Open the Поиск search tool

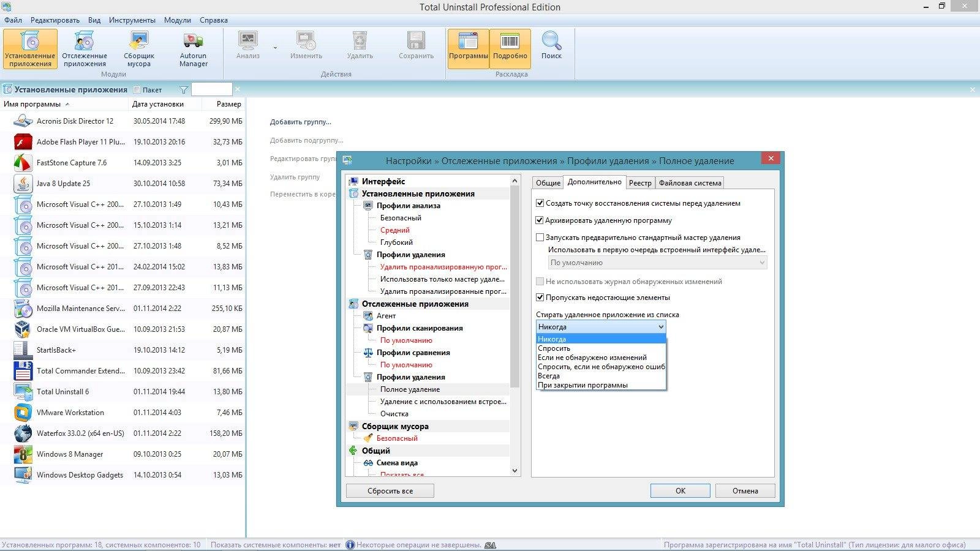(x=551, y=46)
